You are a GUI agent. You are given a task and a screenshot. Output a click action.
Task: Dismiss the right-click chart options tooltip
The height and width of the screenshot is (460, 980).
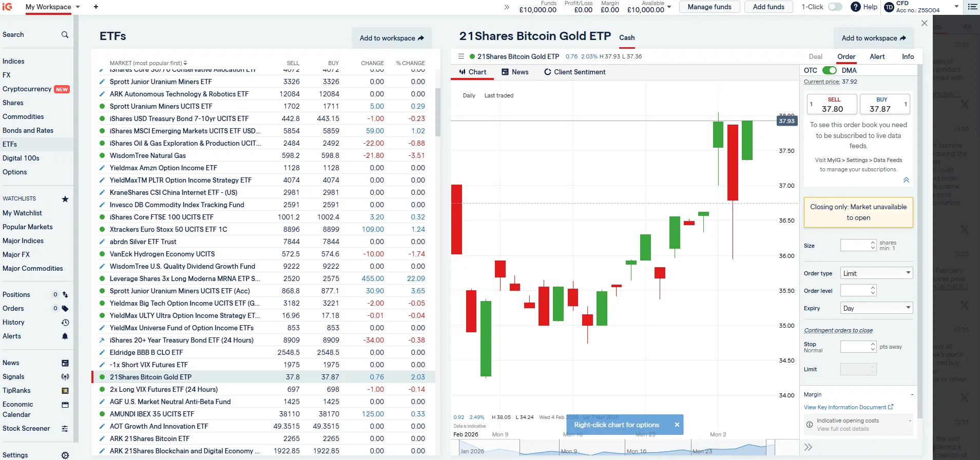(677, 425)
